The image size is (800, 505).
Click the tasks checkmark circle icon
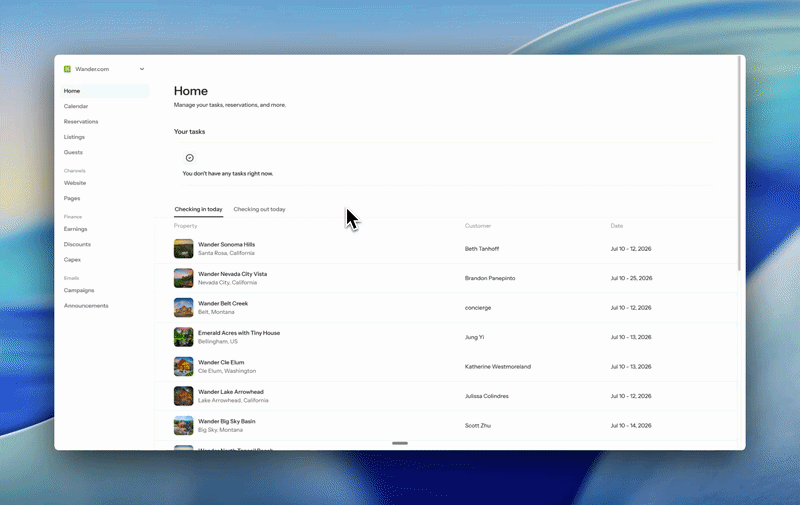(190, 158)
